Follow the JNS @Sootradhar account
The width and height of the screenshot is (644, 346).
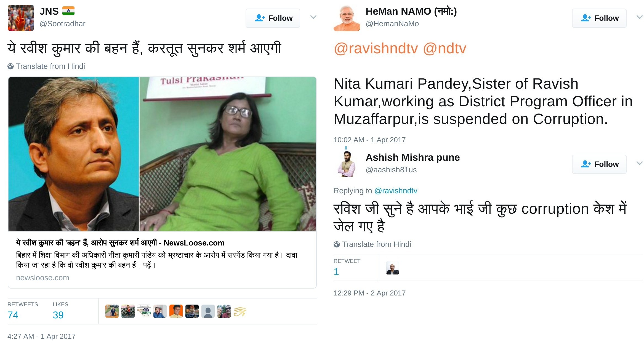273,18
